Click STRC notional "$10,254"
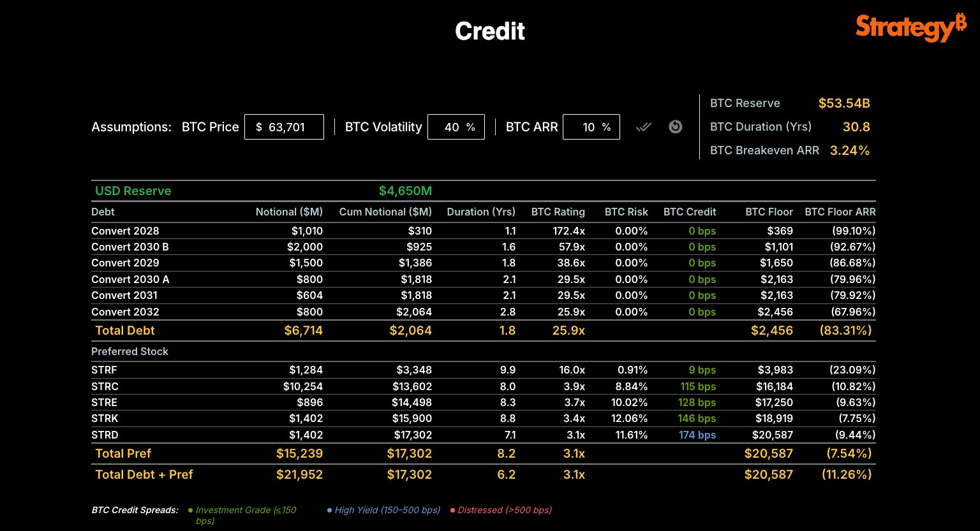 coord(303,386)
